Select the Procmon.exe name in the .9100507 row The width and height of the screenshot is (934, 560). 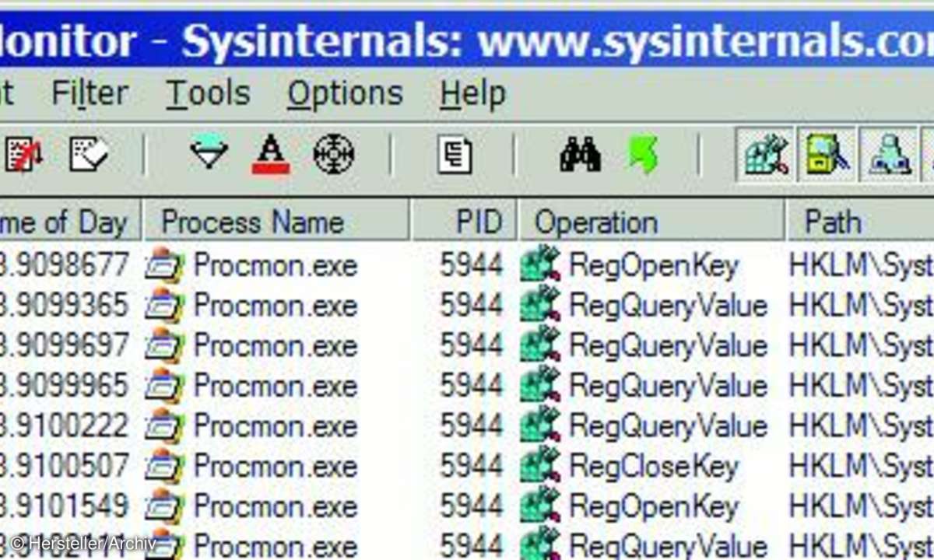[x=276, y=466]
